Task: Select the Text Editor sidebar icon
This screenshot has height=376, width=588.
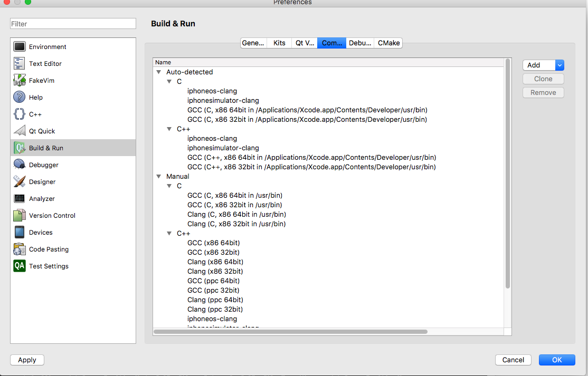Action: (20, 64)
